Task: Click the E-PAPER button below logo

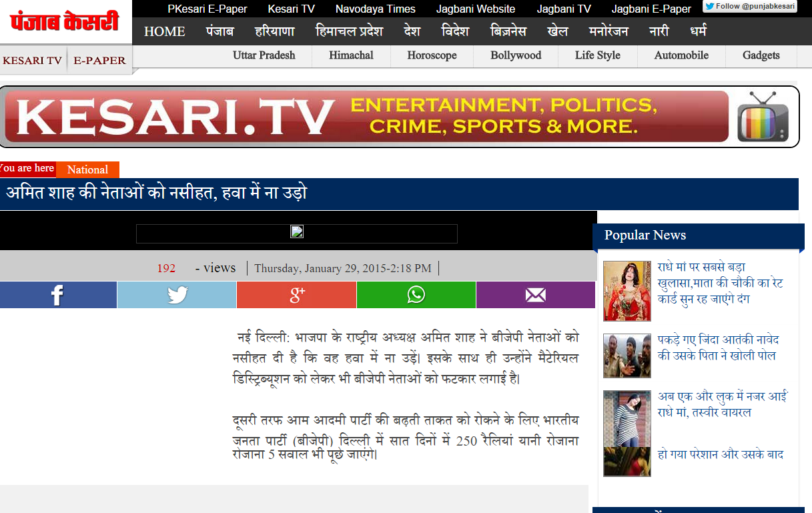Action: click(99, 60)
